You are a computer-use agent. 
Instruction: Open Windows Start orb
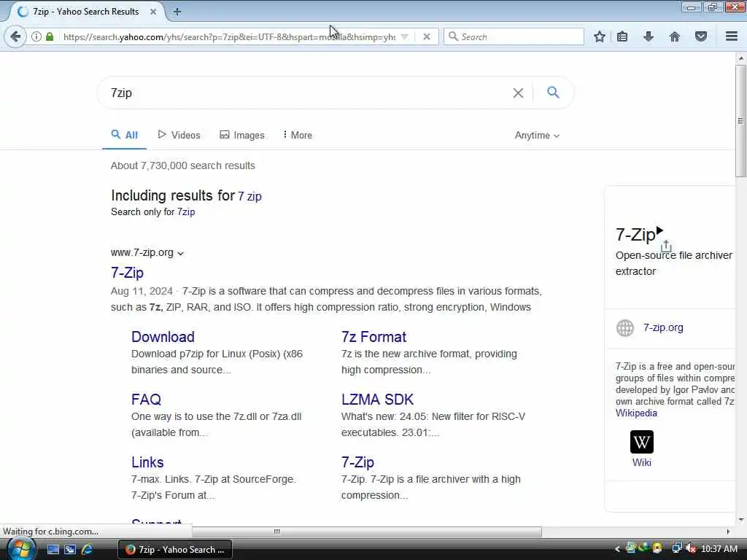[20, 549]
